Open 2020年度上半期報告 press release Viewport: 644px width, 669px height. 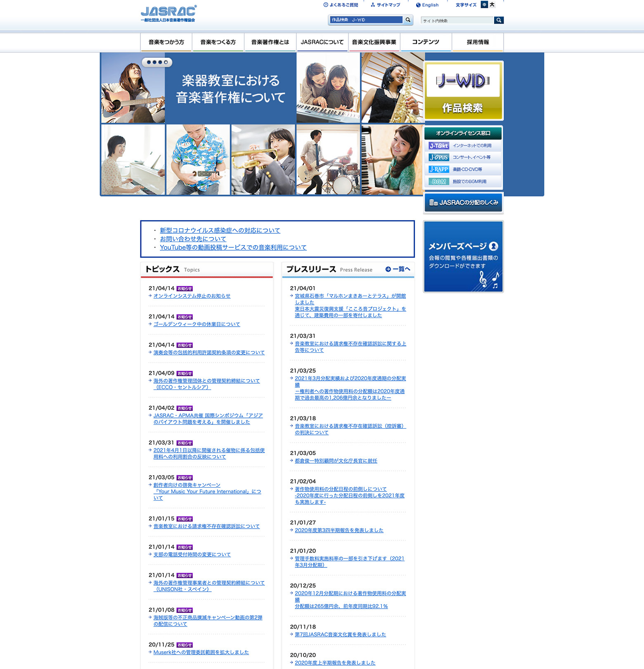pyautogui.click(x=335, y=663)
